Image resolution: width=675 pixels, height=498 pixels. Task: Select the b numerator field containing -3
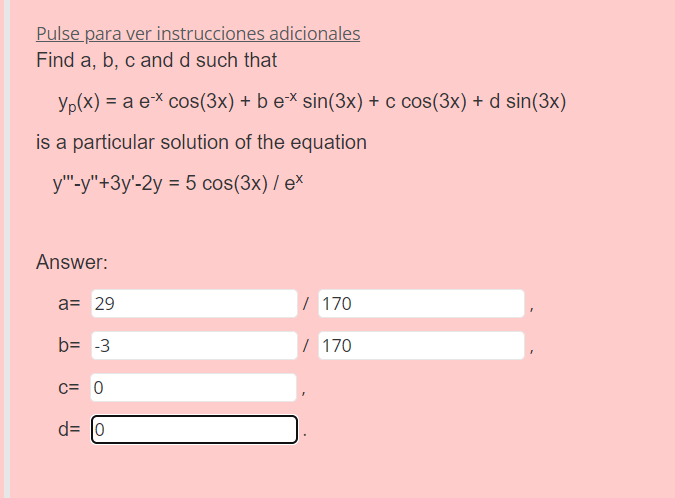[194, 346]
